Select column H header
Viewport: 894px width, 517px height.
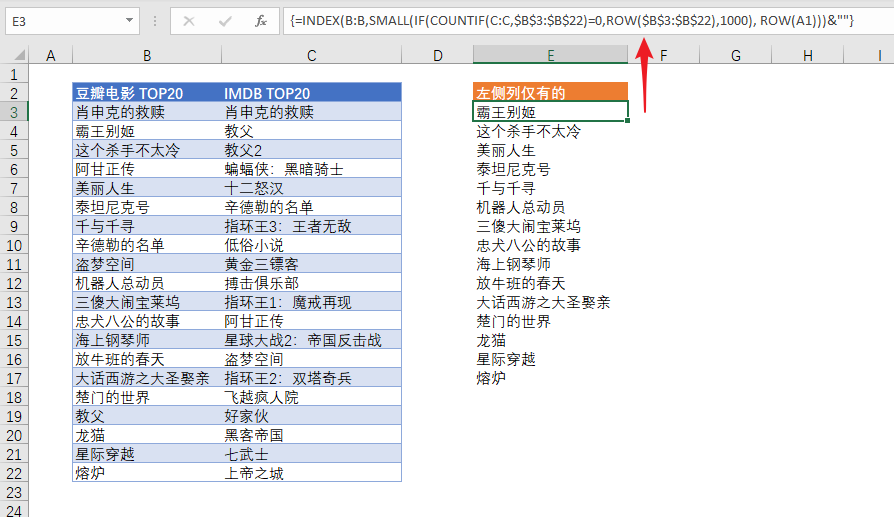[x=808, y=56]
